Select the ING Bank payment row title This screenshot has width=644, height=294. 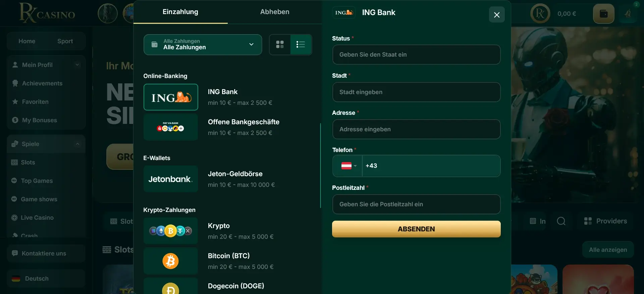[x=223, y=92]
